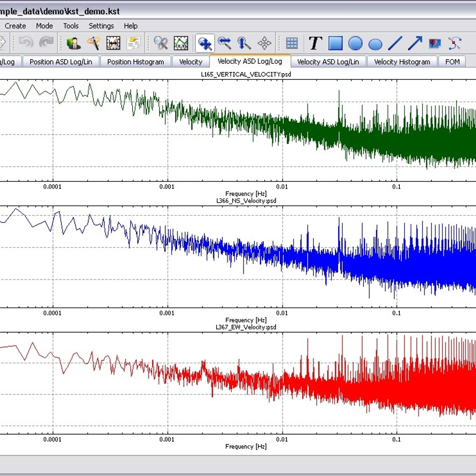476x476 pixels.
Task: Select the Create Circle annotation tool
Action: point(356,43)
